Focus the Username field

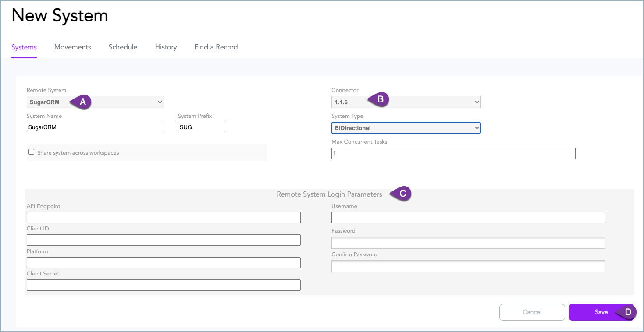click(x=468, y=218)
